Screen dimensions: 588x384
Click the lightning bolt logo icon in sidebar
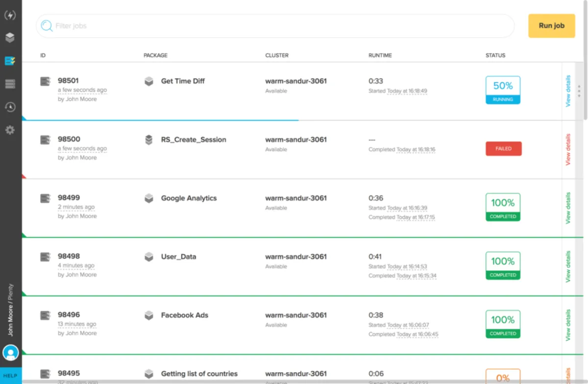pos(10,15)
